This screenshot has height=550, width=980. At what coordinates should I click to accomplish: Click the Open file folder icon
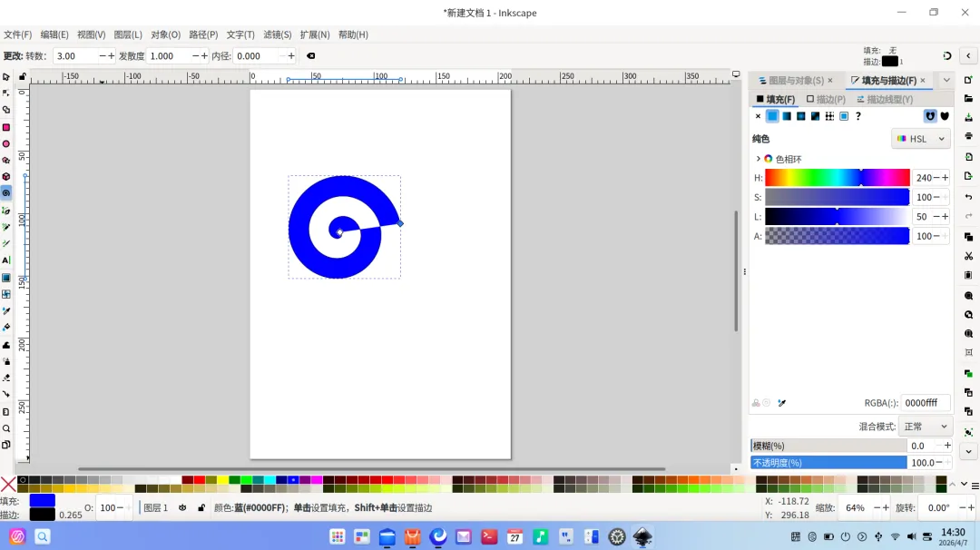[969, 99]
